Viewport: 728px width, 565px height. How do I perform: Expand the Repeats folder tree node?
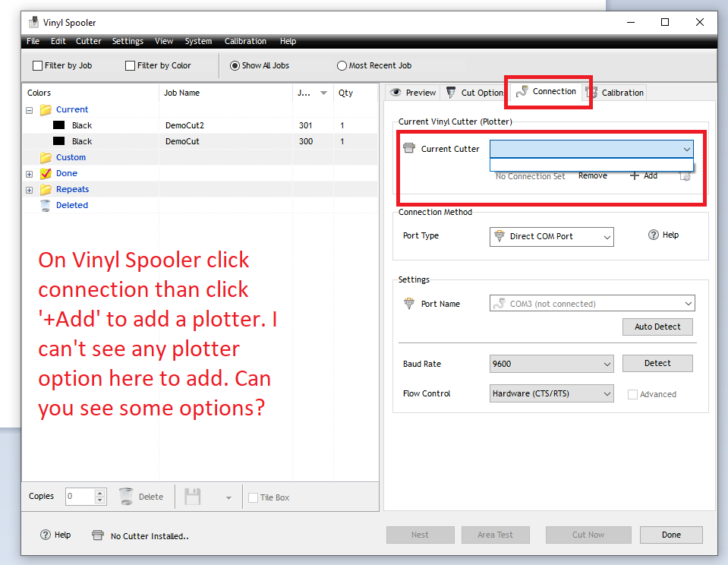click(x=30, y=190)
